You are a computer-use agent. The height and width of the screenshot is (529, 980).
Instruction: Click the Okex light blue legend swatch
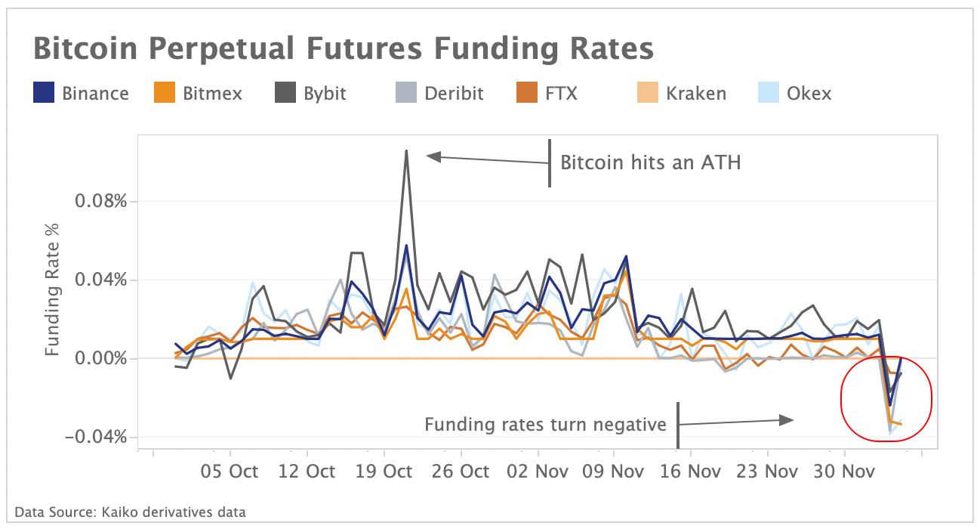(766, 93)
